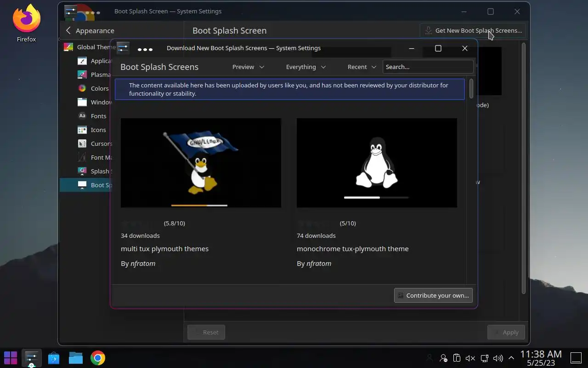The image size is (588, 368).
Task: Click the Reset button in System Settings
Action: (x=206, y=332)
